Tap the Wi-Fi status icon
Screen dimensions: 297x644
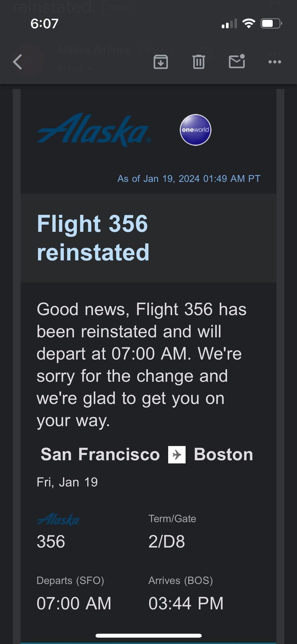[x=249, y=24]
